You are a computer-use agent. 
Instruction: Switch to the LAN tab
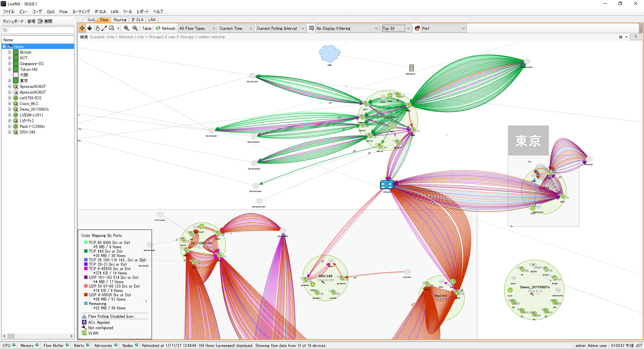pyautogui.click(x=152, y=20)
